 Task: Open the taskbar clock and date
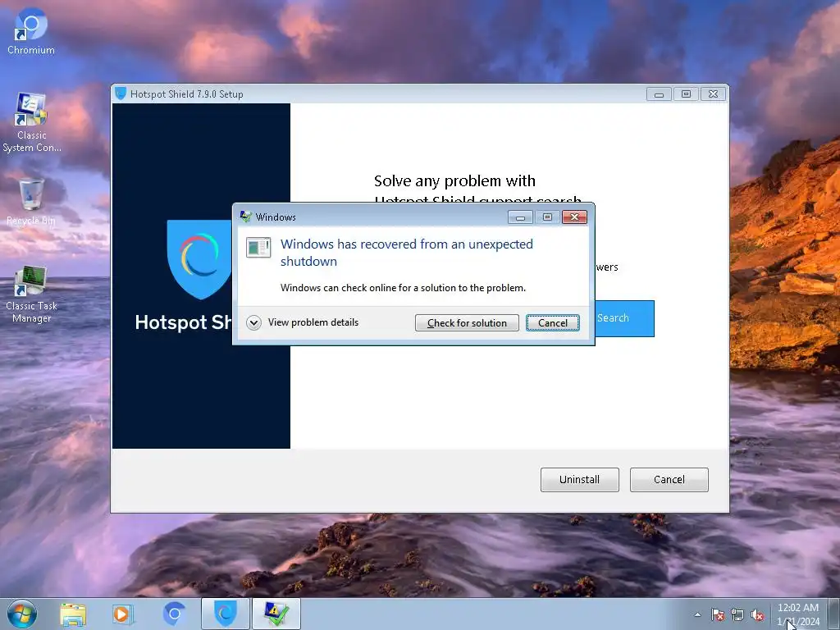click(797, 614)
